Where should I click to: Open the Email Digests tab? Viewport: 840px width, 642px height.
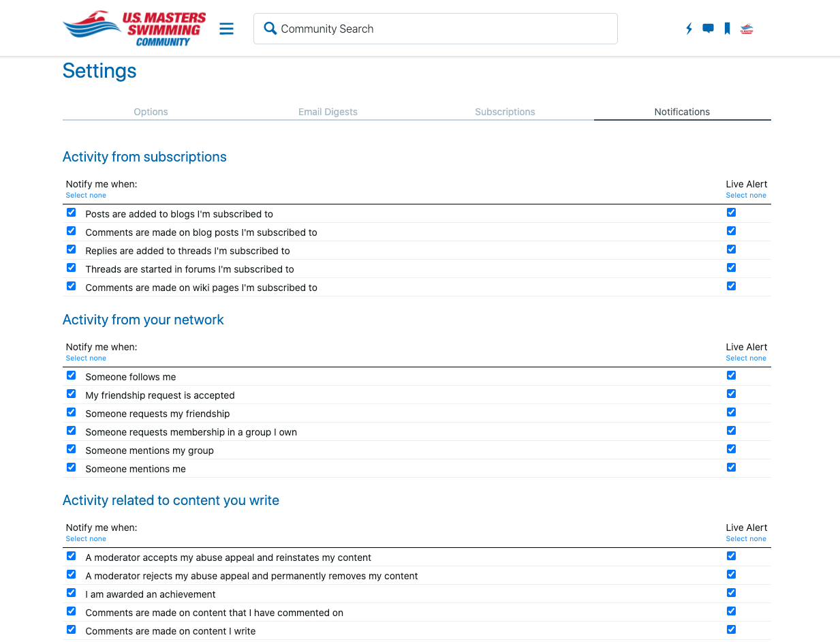pos(328,112)
